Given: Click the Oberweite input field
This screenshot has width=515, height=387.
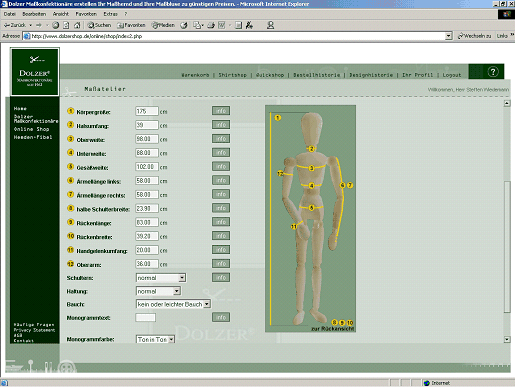Looking at the screenshot, I should click(147, 139).
